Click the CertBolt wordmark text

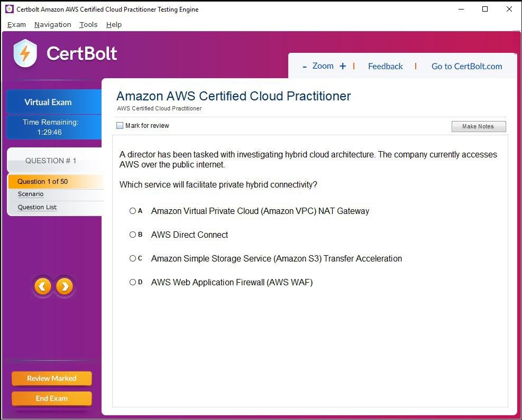[82, 53]
